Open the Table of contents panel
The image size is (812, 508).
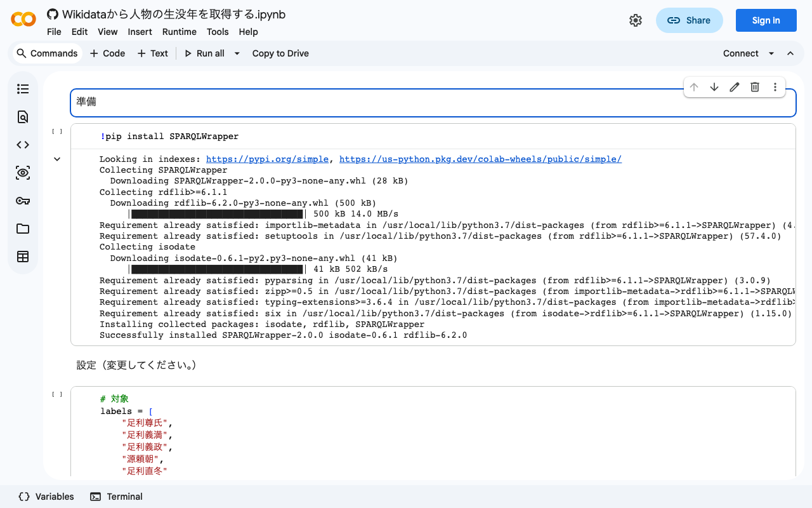[x=23, y=89]
